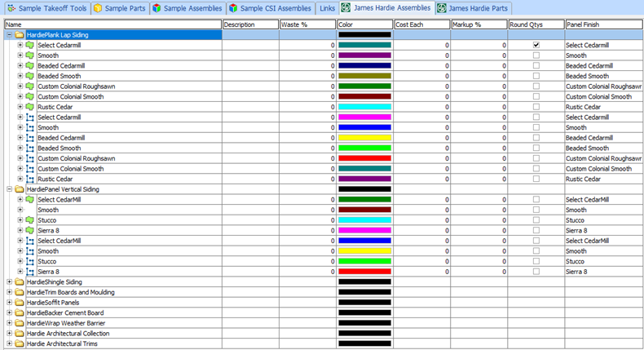Click the Sample Takeoff Tools tab icon

(11, 8)
